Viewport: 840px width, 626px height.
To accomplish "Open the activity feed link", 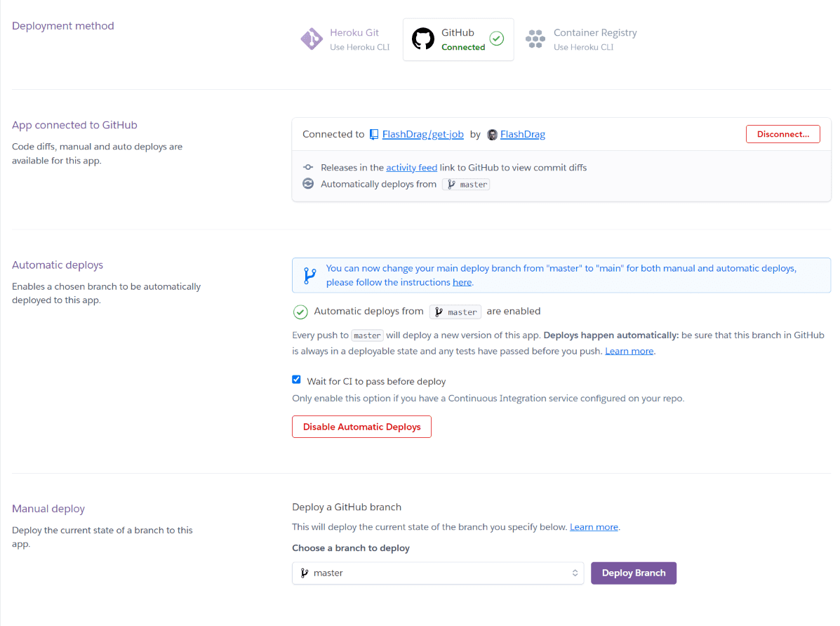I will 411,168.
